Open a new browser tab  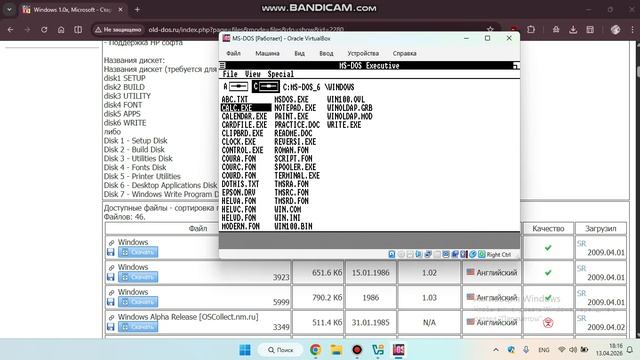point(137,9)
